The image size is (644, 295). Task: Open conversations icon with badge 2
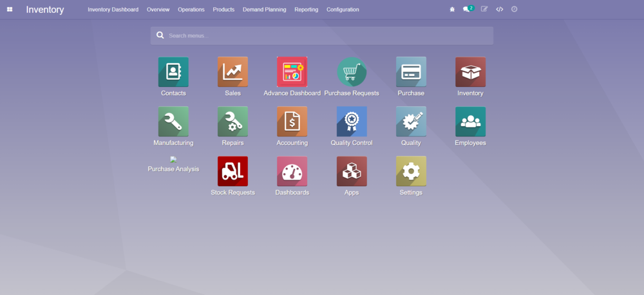click(x=468, y=8)
